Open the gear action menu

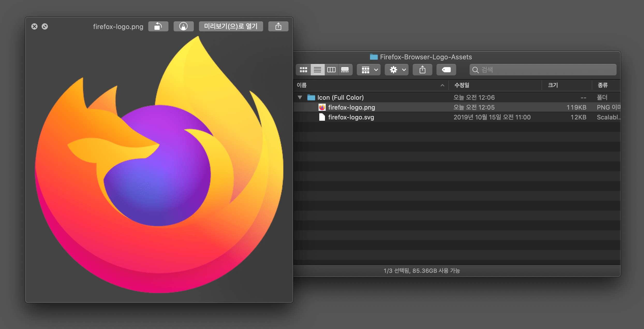[397, 70]
